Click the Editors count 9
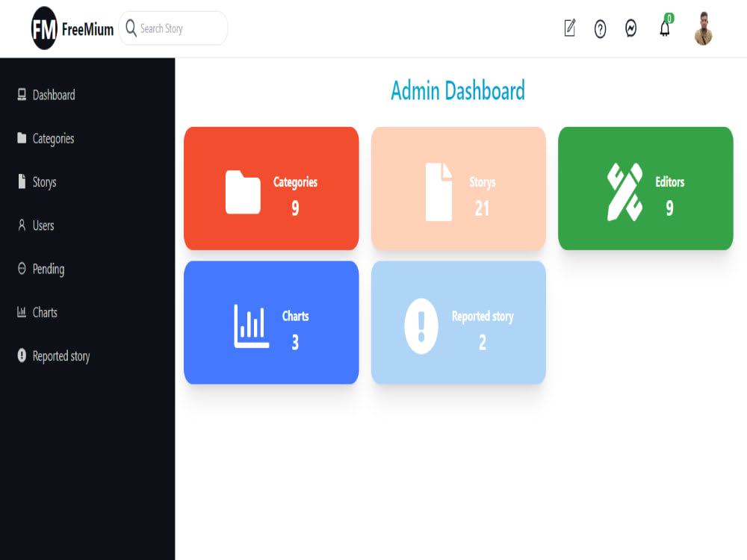Viewport: 747px width, 560px height. coord(670,208)
